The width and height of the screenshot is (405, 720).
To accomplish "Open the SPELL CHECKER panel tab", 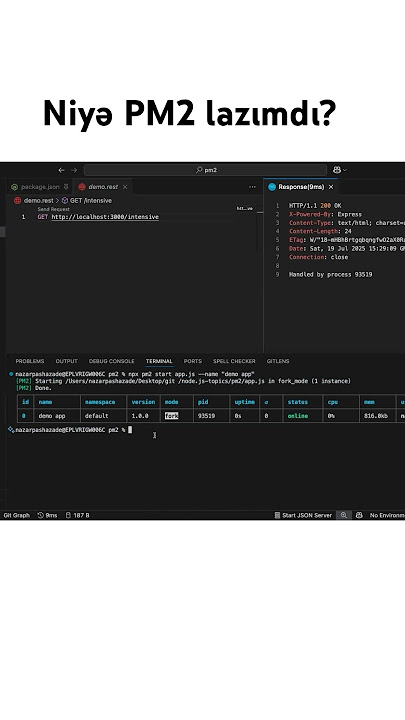I will tap(234, 361).
